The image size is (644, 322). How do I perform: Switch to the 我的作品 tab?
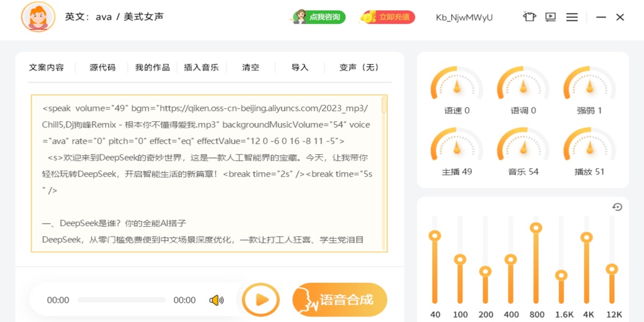pyautogui.click(x=152, y=68)
